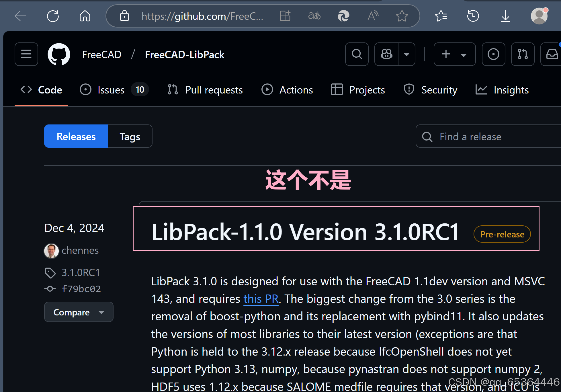Follow the 'this PR' link
The image size is (561, 392).
[x=261, y=299]
